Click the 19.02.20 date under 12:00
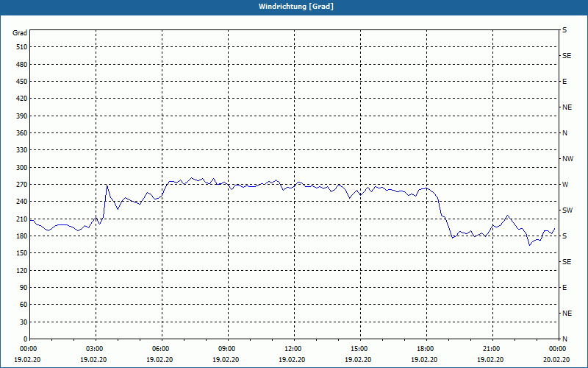This screenshot has height=368, width=588. point(292,360)
